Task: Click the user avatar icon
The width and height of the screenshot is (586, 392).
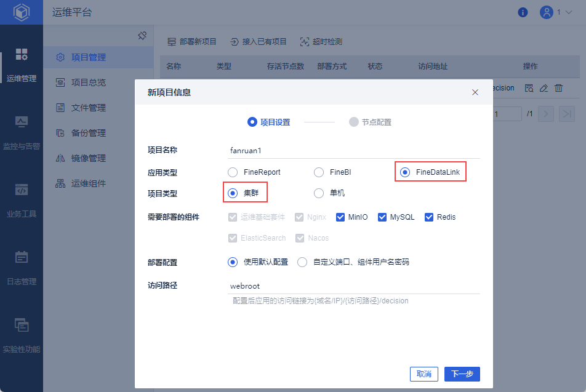Action: tap(546, 12)
